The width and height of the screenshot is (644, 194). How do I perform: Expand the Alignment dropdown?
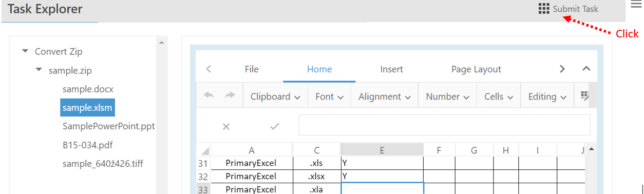pos(385,96)
